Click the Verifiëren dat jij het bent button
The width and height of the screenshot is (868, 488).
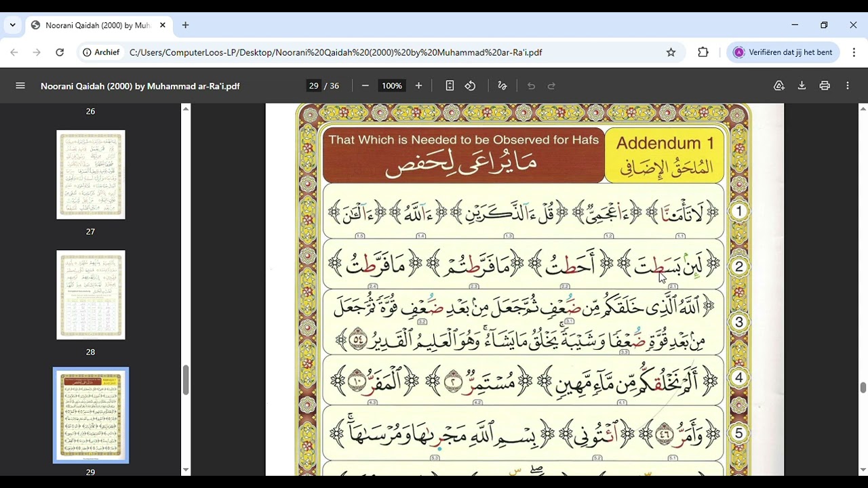coord(783,52)
